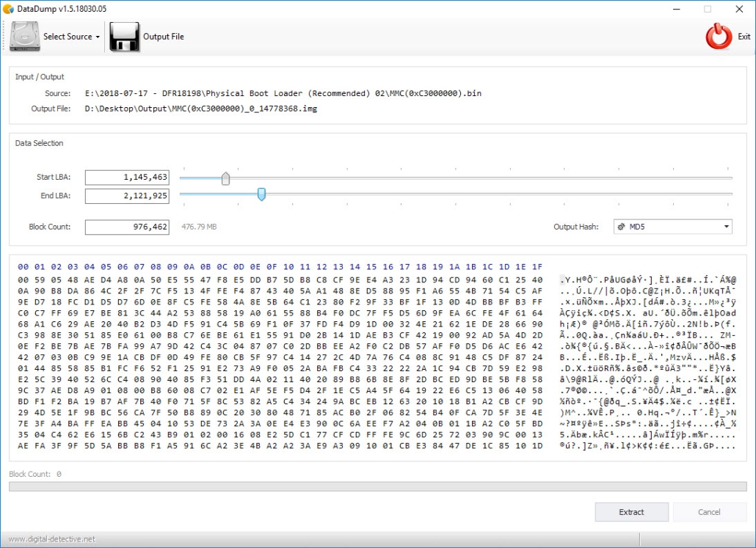Focus the Start LBA input field
The image size is (756, 548).
tap(127, 178)
